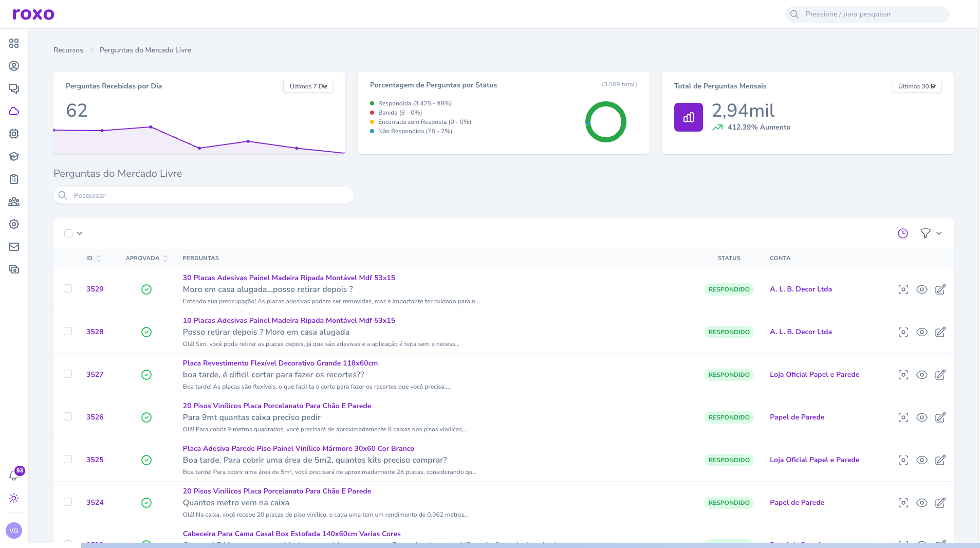
Task: Sort table by ID column
Action: click(x=94, y=258)
